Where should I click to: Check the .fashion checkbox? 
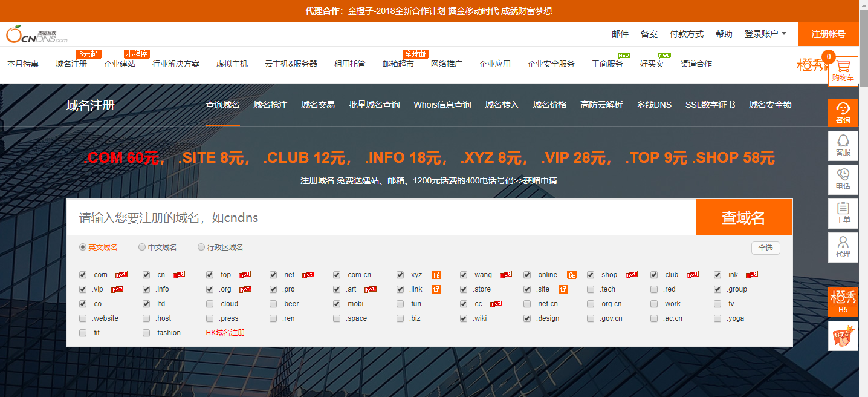pos(146,333)
